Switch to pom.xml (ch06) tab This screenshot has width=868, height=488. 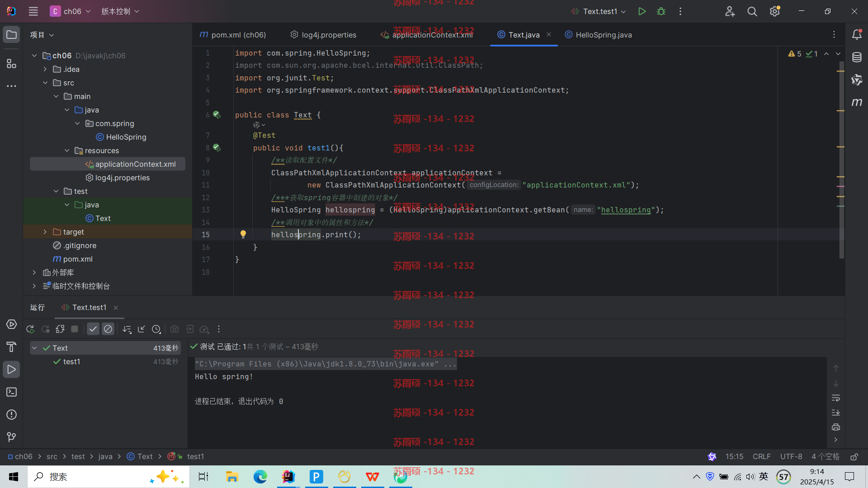click(x=233, y=35)
